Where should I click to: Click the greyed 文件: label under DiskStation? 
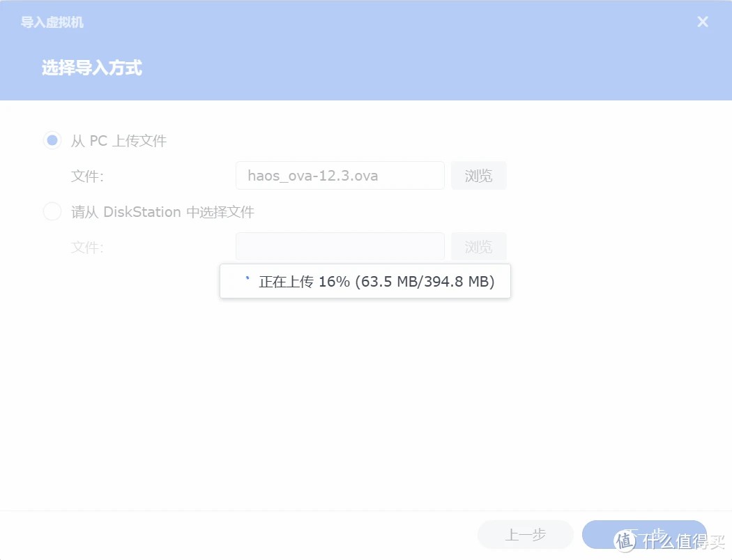pos(87,247)
